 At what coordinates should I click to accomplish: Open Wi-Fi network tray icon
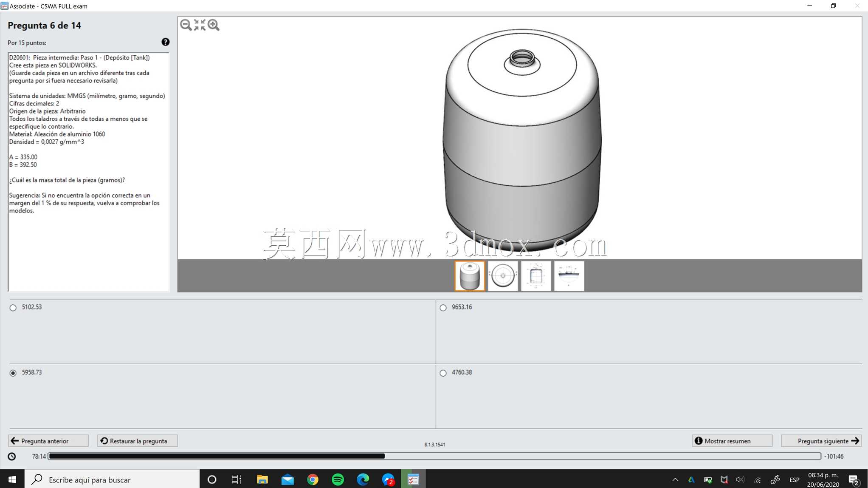[x=758, y=479]
